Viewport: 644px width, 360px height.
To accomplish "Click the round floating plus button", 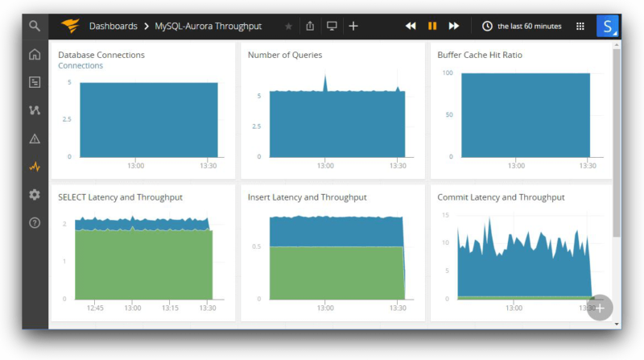I will pos(600,308).
